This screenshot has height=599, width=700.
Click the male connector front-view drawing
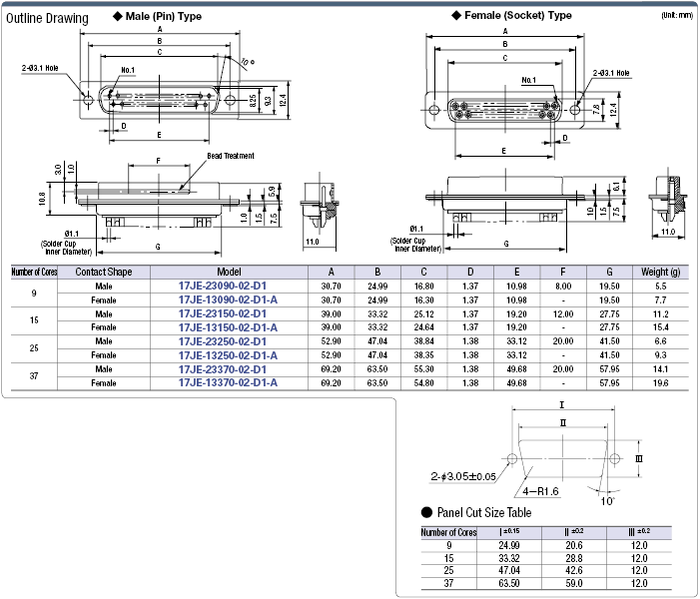159,100
